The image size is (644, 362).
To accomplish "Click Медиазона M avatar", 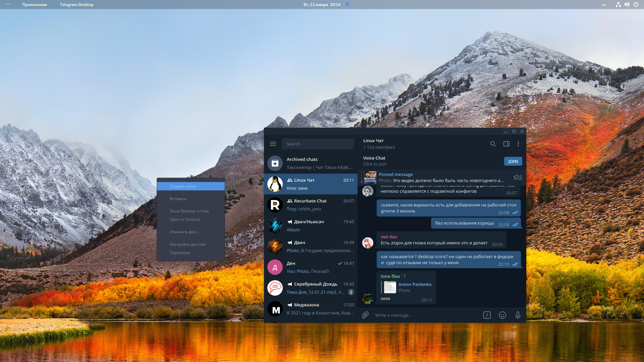I will tap(275, 309).
